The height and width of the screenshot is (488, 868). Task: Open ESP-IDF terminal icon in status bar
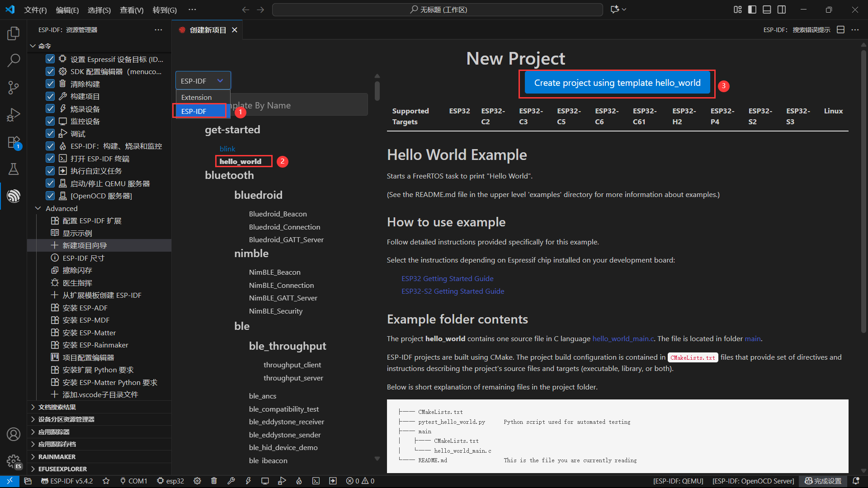316,481
